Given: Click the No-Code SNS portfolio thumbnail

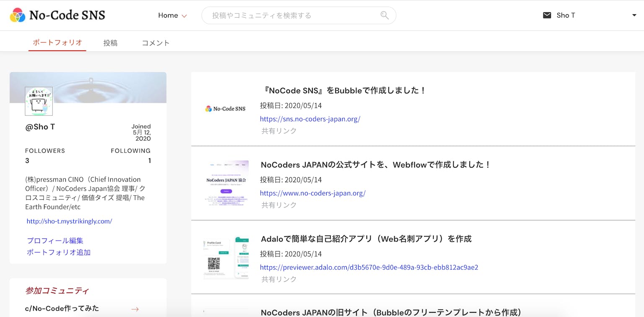Looking at the screenshot, I should click(225, 109).
